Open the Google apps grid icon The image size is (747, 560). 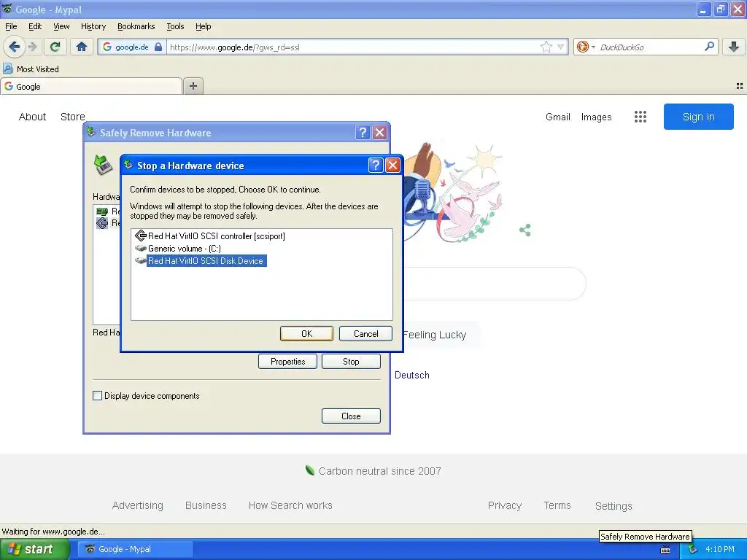point(640,117)
